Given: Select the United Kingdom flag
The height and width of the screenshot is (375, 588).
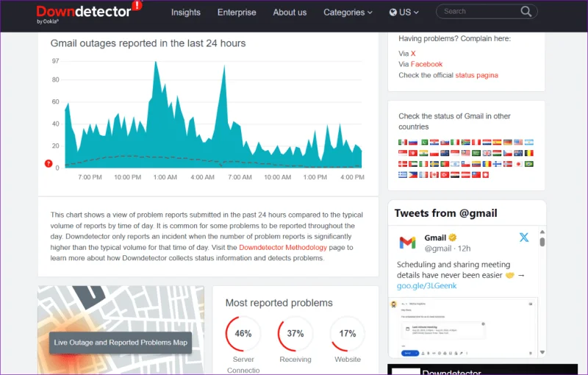Looking at the screenshot, I should pyautogui.click(x=487, y=153).
